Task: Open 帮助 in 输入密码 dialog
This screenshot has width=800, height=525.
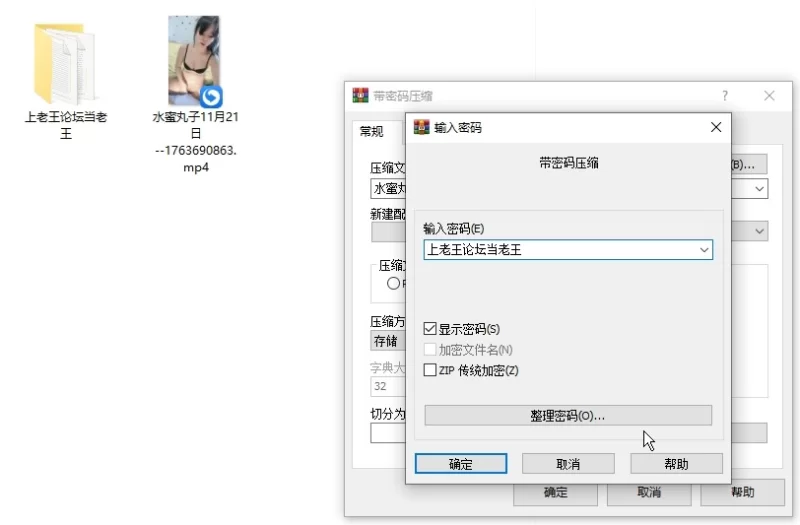Action: pos(676,464)
